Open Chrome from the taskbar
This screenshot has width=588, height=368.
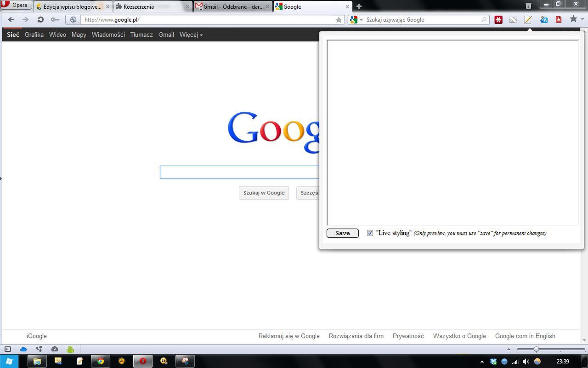click(x=101, y=361)
